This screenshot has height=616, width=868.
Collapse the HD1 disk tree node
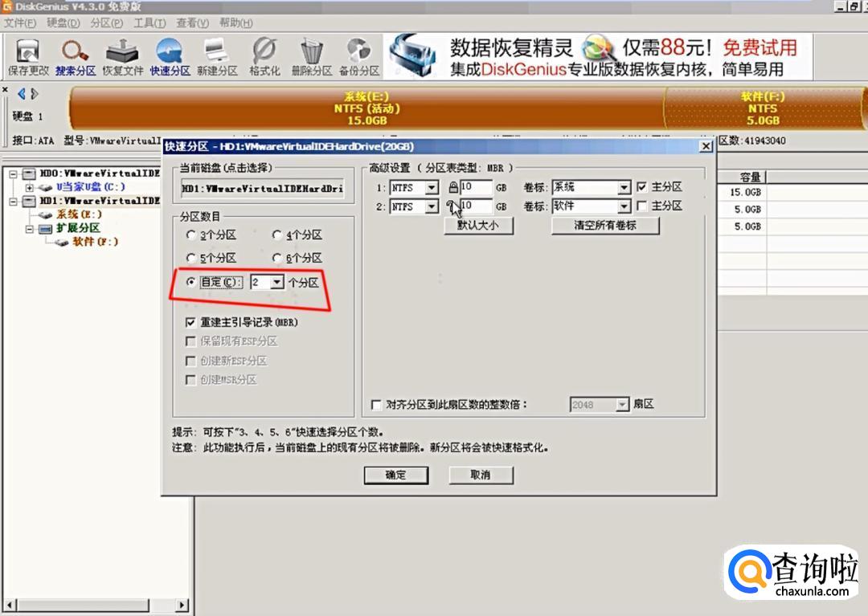pos(14,201)
